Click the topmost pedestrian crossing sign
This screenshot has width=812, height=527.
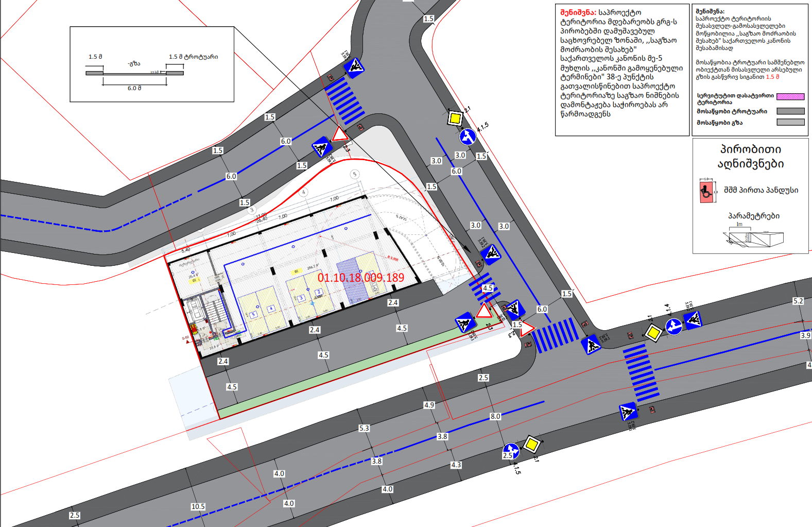coord(354,67)
